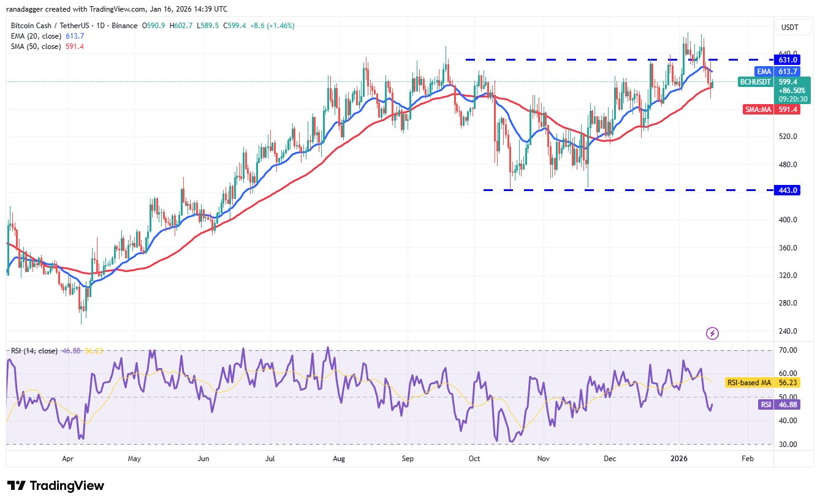Click the 240.0 price on the price axis
Image resolution: width=820 pixels, height=504 pixels.
pyautogui.click(x=788, y=331)
